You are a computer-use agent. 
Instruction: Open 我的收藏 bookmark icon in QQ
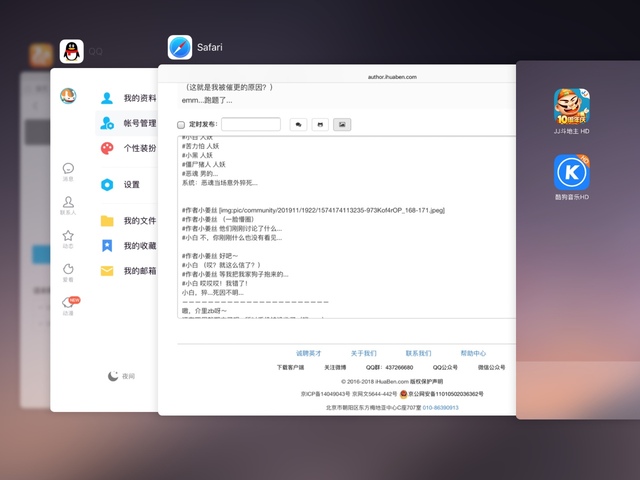(107, 245)
